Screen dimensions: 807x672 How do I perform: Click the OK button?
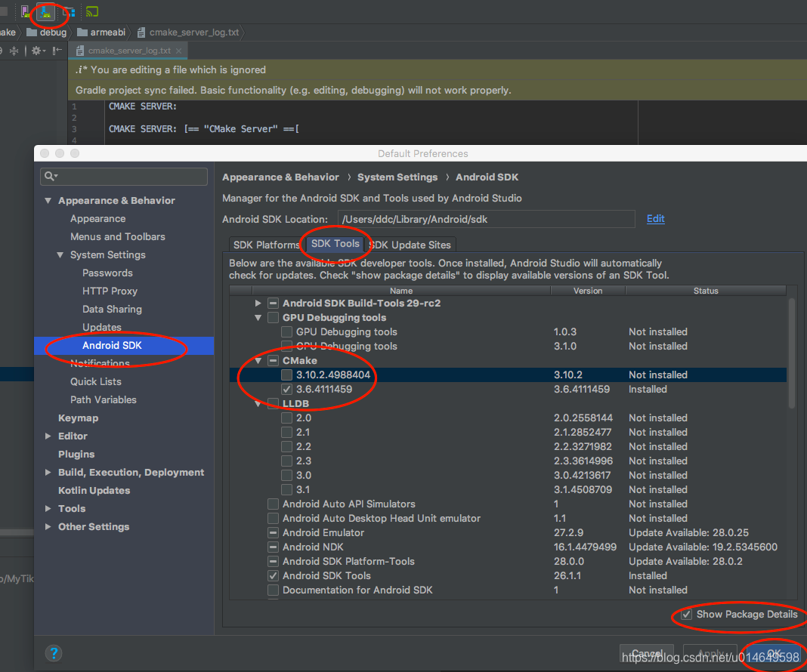coord(774,653)
